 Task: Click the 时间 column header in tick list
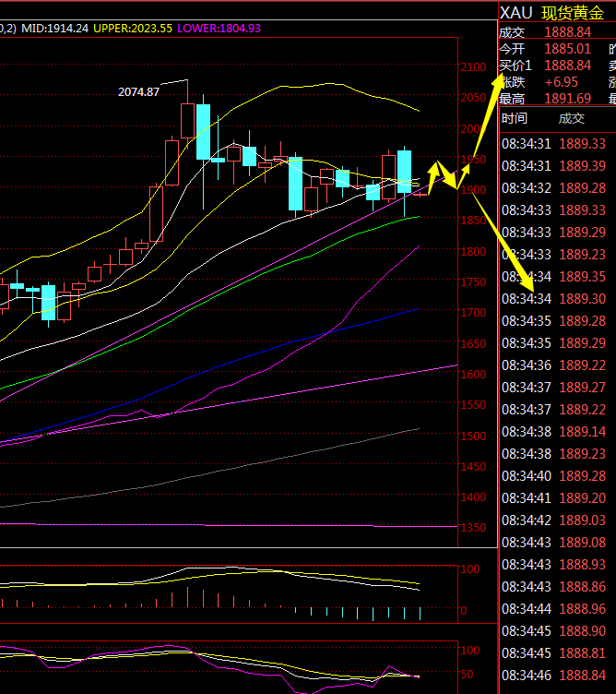515,118
